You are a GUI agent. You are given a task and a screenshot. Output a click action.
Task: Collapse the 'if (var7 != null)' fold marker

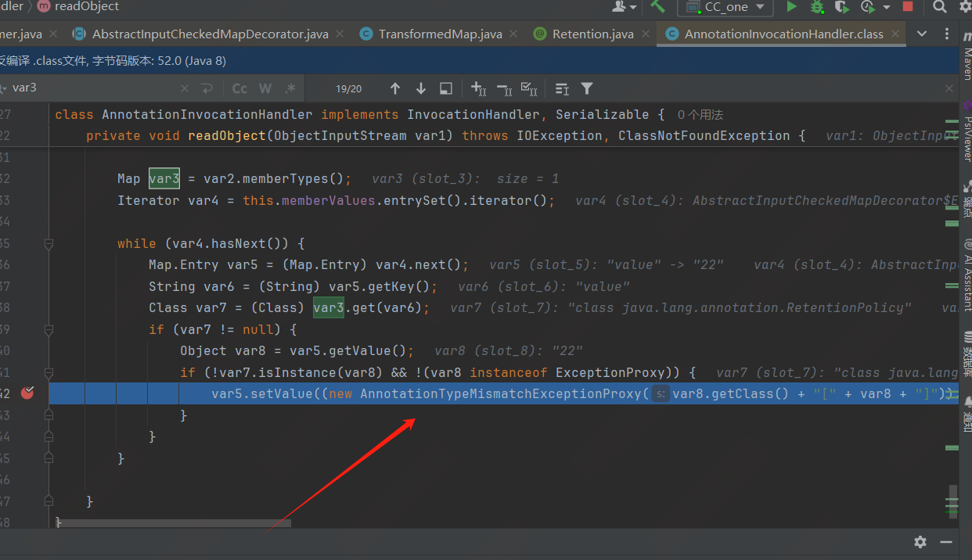tap(49, 329)
